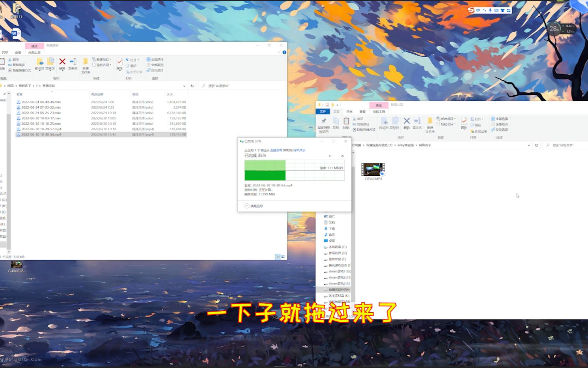Select steam游戏1 (G:) in the right navigation pane
588x368 pixels.
(x=337, y=271)
